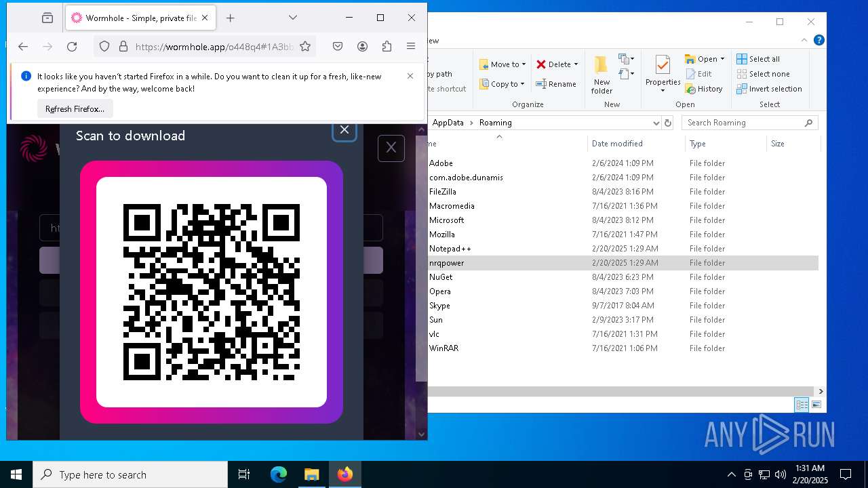Viewport: 868px width, 488px height.
Task: Open a new Firefox tab
Action: [x=231, y=18]
